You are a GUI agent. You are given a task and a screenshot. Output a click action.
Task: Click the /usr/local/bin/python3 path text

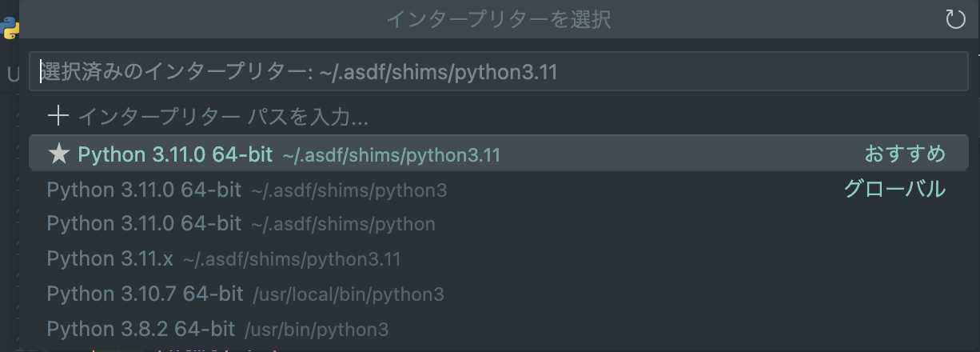349,294
